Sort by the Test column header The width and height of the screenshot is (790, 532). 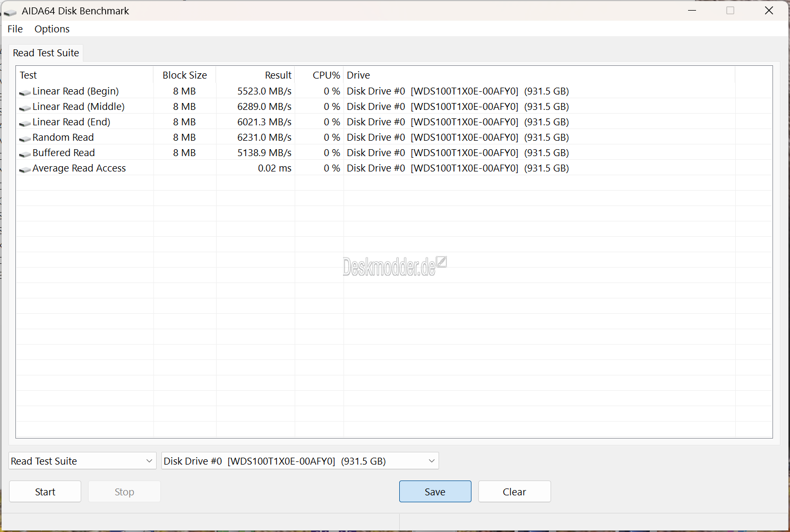(x=85, y=75)
